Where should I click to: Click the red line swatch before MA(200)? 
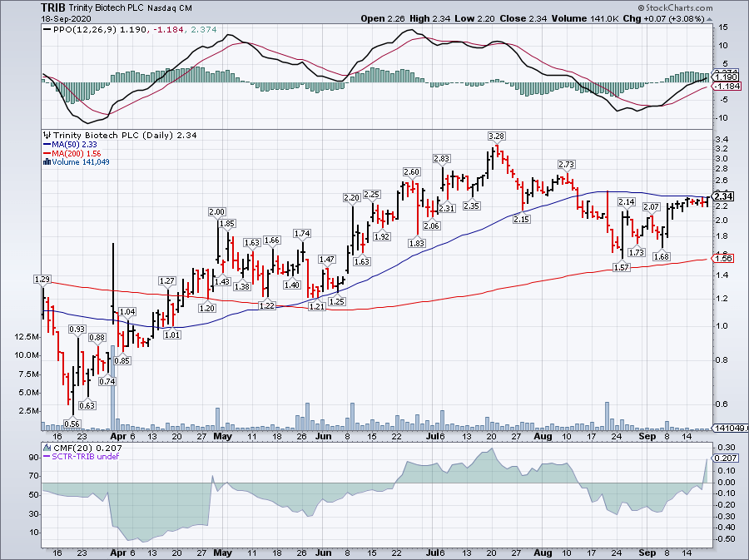[x=47, y=154]
